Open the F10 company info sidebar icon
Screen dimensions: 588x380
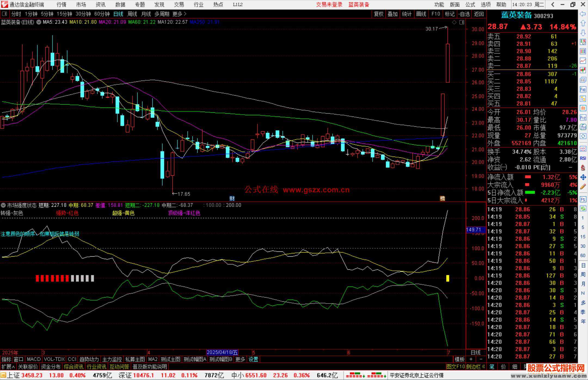(583, 89)
